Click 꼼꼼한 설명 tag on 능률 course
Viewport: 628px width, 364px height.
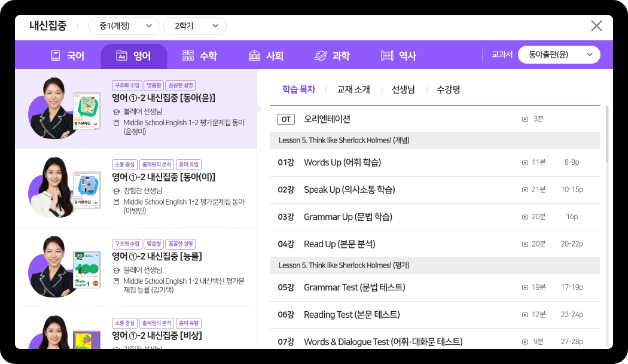(x=181, y=244)
